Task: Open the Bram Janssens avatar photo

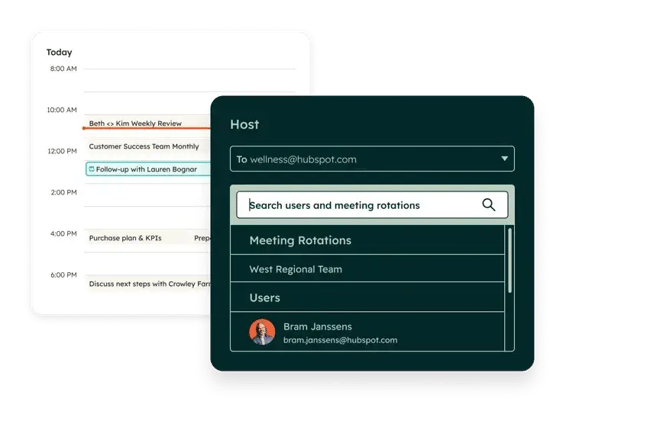Action: pyautogui.click(x=262, y=332)
